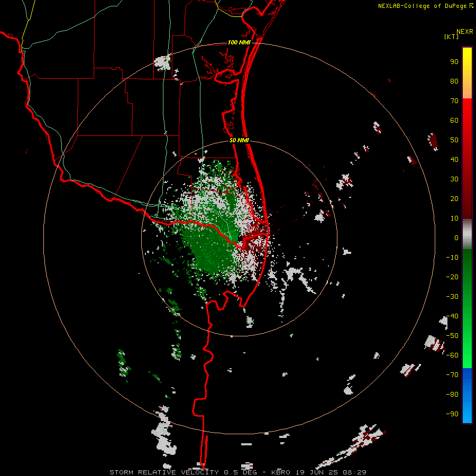The height and width of the screenshot is (476, 476).
Task: Click the NEXR label above the color scale
Action: click(465, 32)
